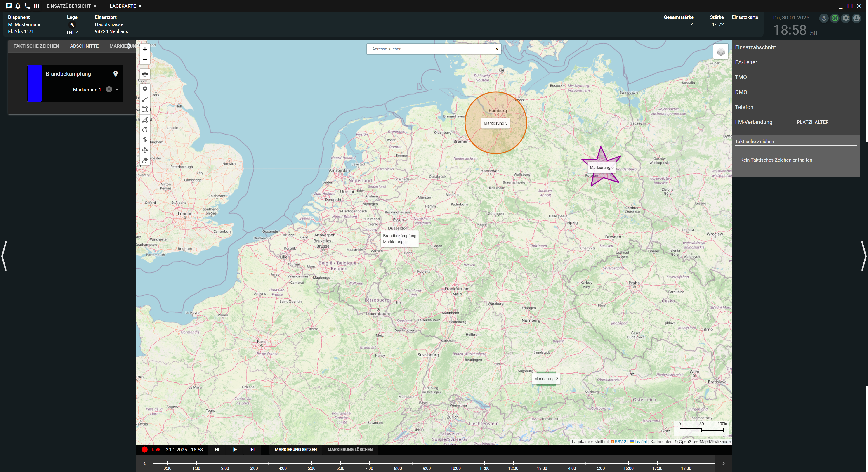The image size is (868, 472).
Task: Open the map layers control
Action: coord(720,52)
